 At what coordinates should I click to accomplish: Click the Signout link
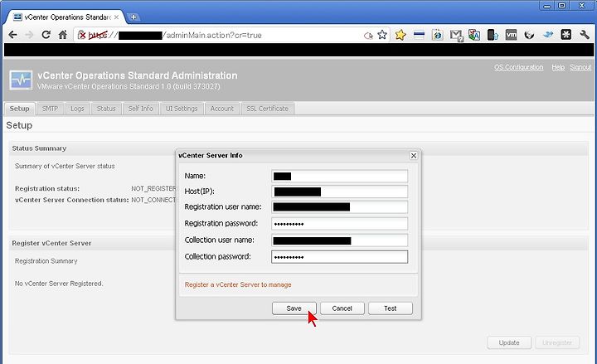(x=580, y=67)
